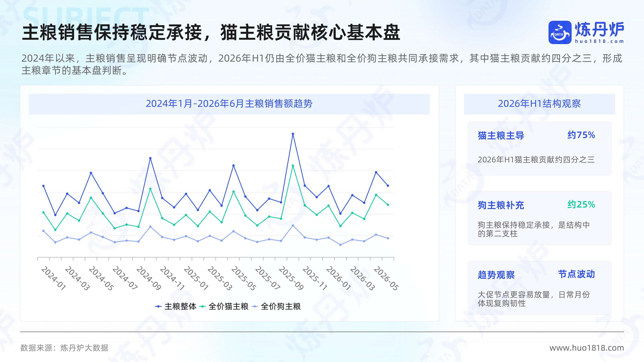Click the 节点波动 label
Viewport: 644px width, 362px height.
point(577,274)
